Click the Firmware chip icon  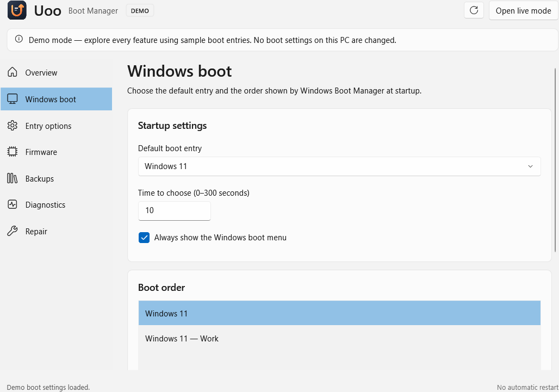pos(13,152)
